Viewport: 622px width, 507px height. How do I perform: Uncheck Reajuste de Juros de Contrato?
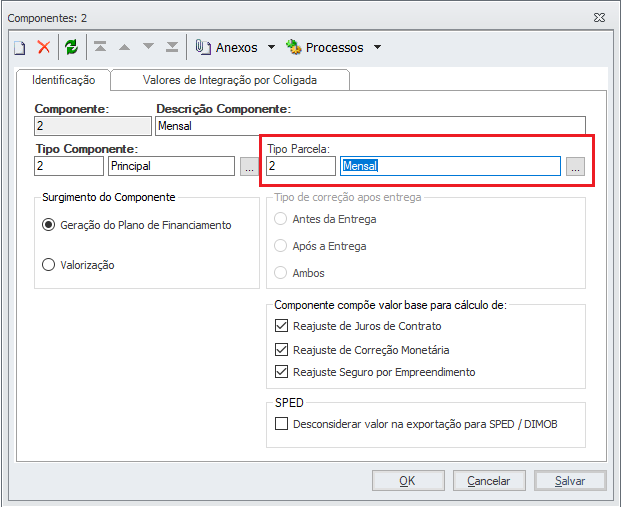281,326
